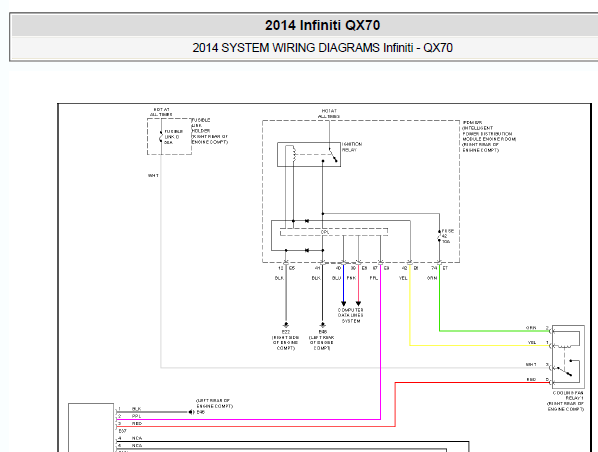Click the E22 ground symbol

point(286,325)
